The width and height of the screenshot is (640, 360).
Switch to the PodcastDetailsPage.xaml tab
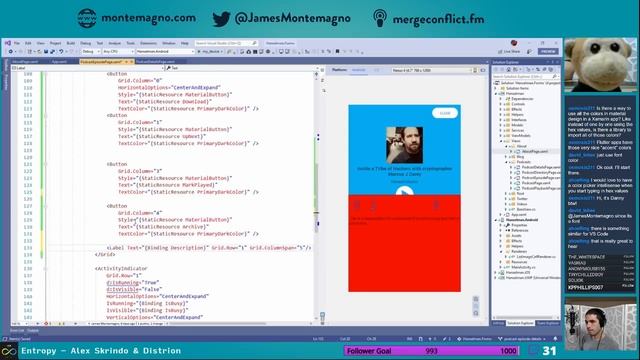point(156,62)
